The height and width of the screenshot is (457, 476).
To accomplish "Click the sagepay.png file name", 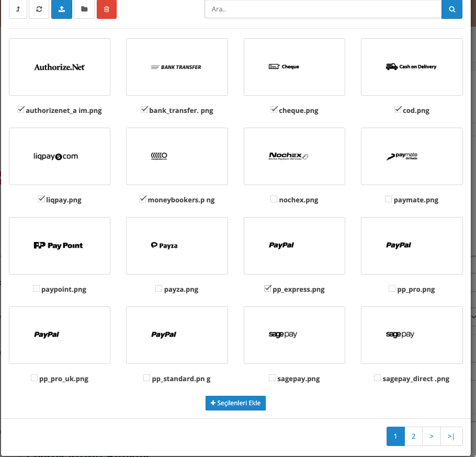I will pyautogui.click(x=299, y=379).
